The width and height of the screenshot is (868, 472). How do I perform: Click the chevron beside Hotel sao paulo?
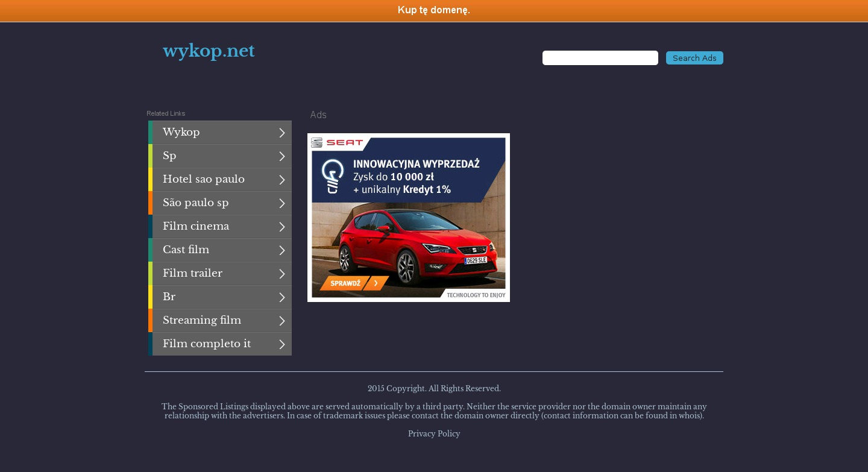[x=281, y=180]
